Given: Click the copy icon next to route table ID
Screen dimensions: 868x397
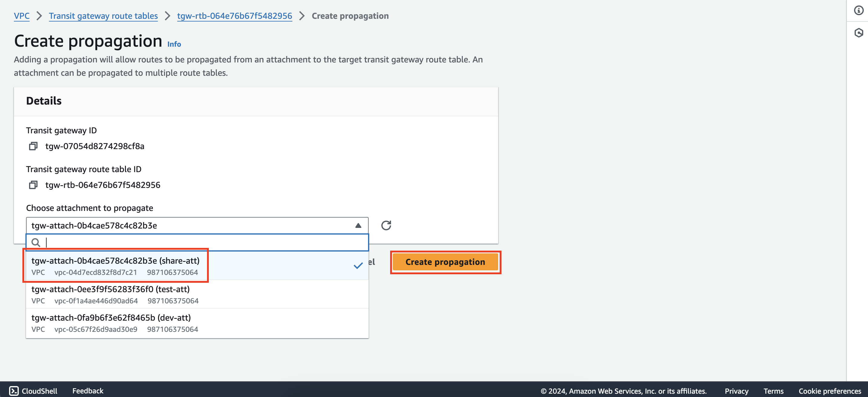Looking at the screenshot, I should pyautogui.click(x=33, y=185).
